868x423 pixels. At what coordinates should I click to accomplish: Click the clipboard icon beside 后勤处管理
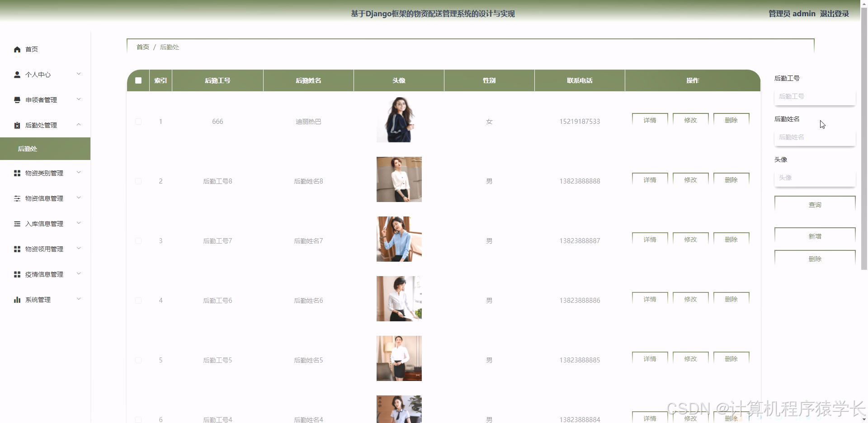click(x=17, y=125)
